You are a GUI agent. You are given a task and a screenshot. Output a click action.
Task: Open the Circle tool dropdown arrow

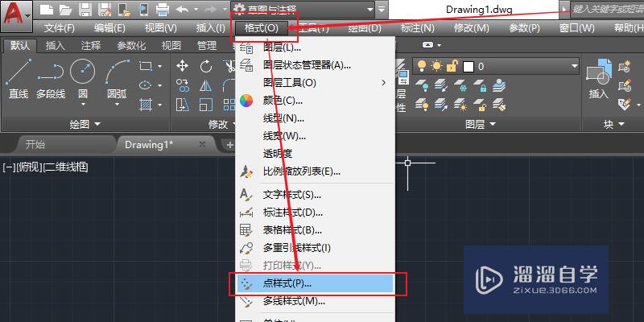click(83, 105)
